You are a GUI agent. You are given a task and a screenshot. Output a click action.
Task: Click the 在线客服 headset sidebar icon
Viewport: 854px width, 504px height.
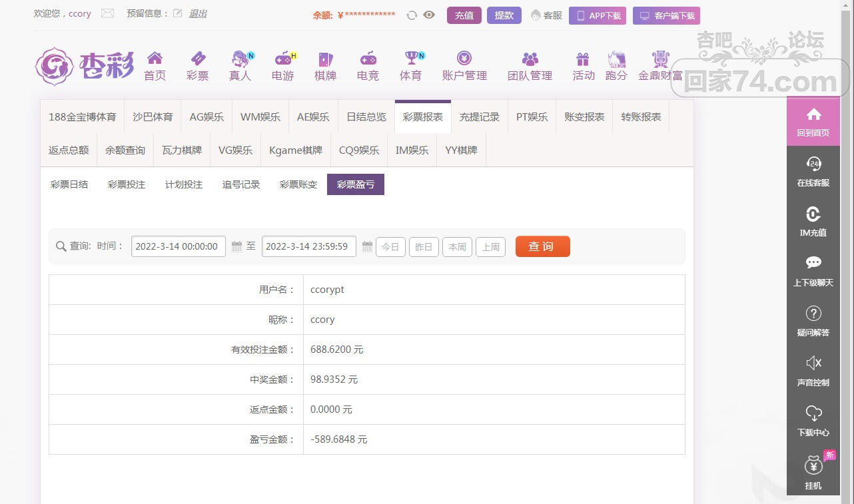tap(813, 164)
